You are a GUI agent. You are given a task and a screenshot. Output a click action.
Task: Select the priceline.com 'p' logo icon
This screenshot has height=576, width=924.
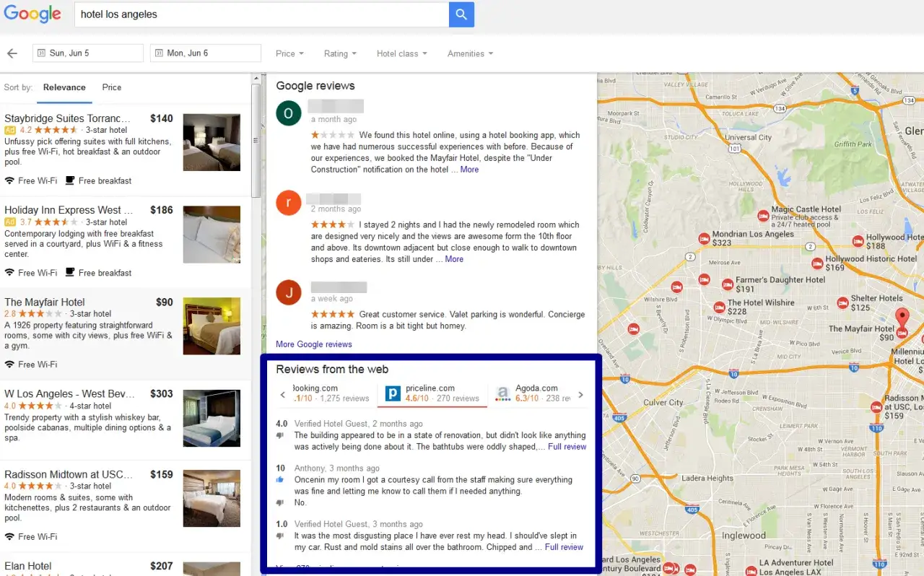(392, 394)
